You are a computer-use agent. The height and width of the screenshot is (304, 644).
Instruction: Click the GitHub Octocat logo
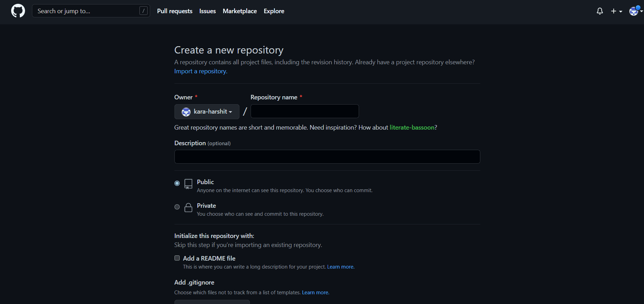[x=18, y=11]
